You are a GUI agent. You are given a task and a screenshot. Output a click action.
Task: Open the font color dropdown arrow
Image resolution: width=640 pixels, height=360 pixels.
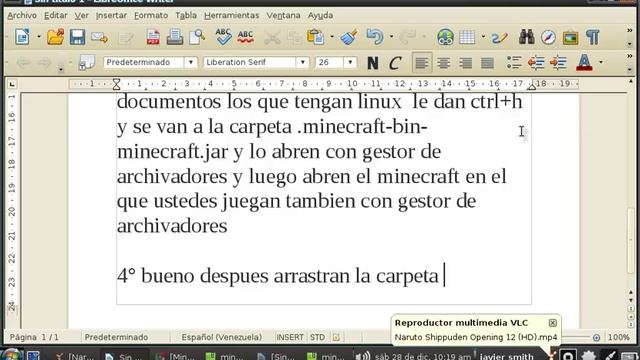[x=601, y=62]
